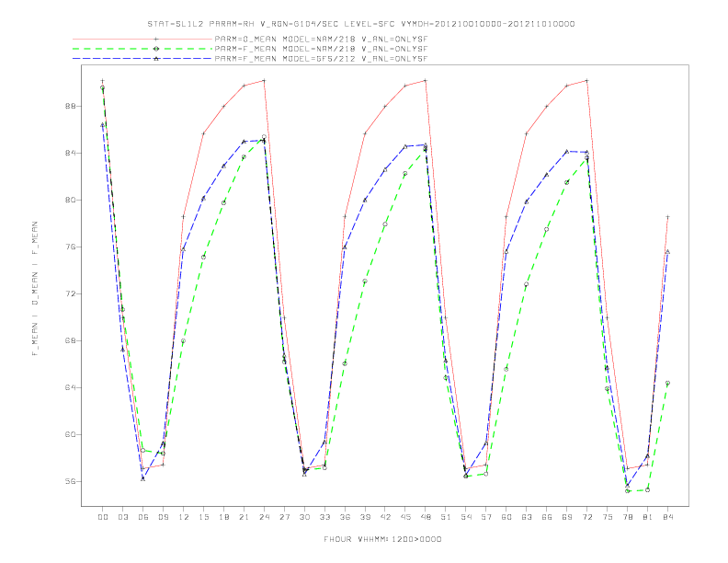Click the blue dashed legend line sample
Viewport: 728px width, 563px height.
tap(142, 59)
